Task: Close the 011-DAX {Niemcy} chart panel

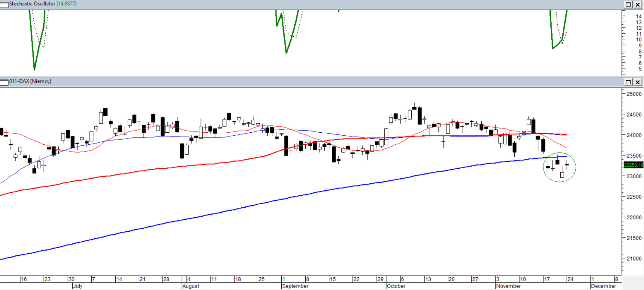Action: (x=637, y=82)
